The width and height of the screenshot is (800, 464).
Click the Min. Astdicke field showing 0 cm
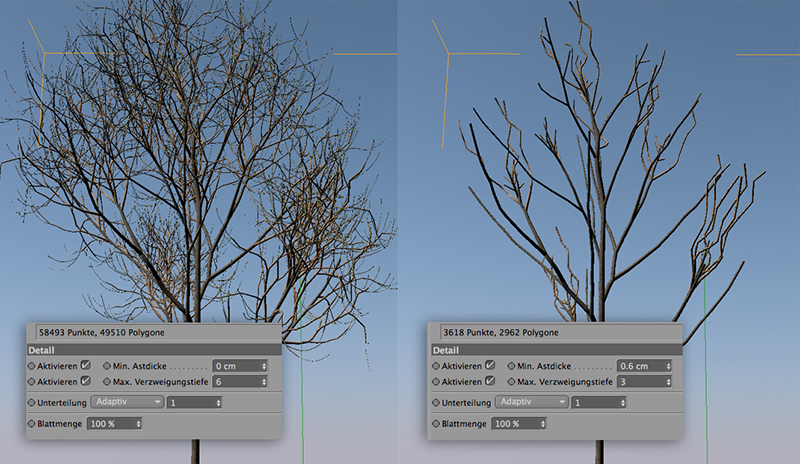coord(240,366)
